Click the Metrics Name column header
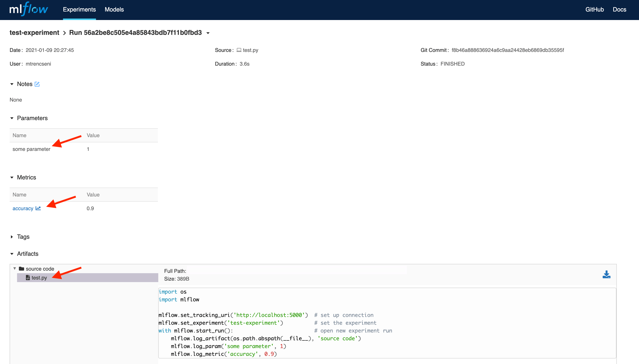The width and height of the screenshot is (639, 364). tap(19, 195)
